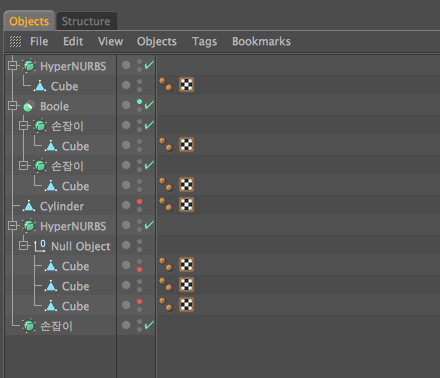Collapse the HyperNURBS containing Null Object

click(12, 225)
